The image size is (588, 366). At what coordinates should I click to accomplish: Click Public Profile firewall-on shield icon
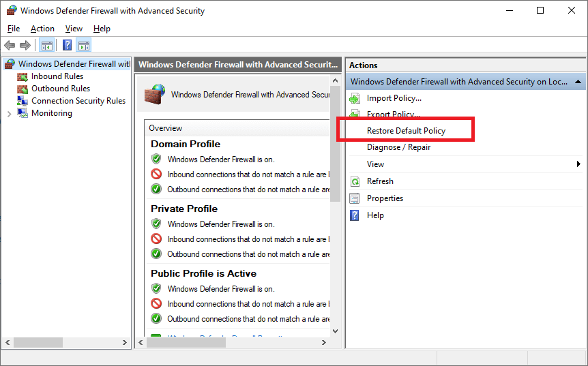point(156,288)
